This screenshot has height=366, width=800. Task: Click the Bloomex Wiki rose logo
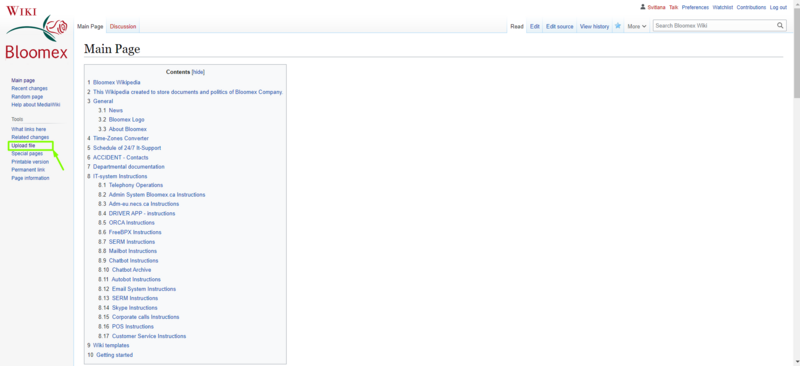[36, 33]
